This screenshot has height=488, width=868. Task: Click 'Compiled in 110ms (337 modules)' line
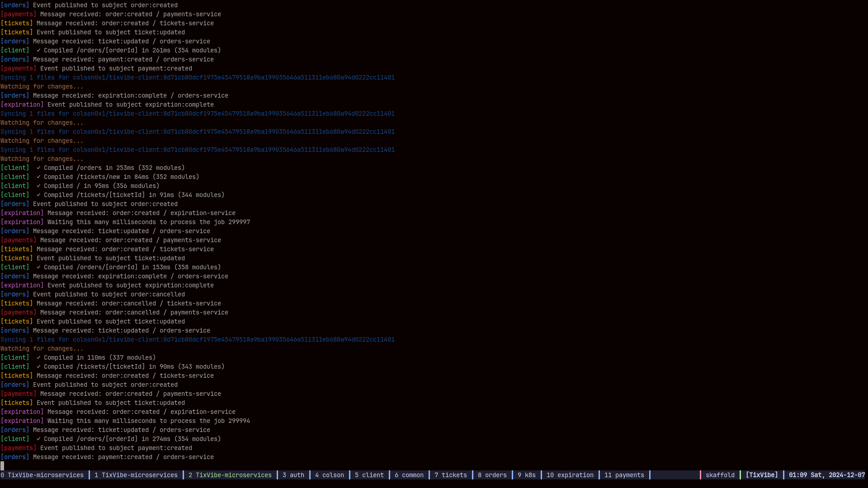tap(78, 357)
